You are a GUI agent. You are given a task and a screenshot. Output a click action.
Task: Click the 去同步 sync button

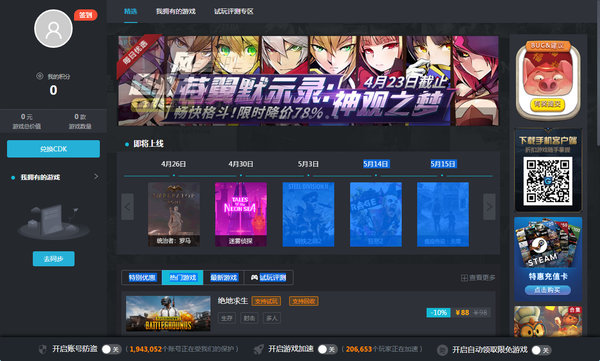click(x=54, y=259)
